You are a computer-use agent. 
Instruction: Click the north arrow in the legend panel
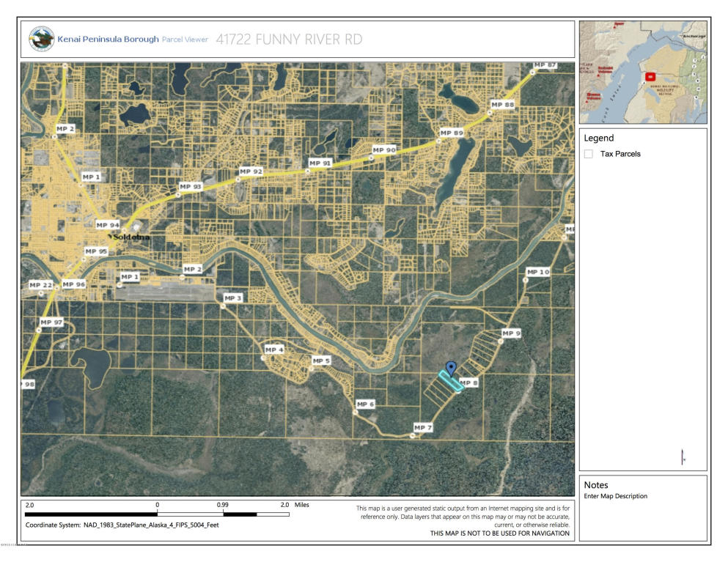(x=683, y=456)
